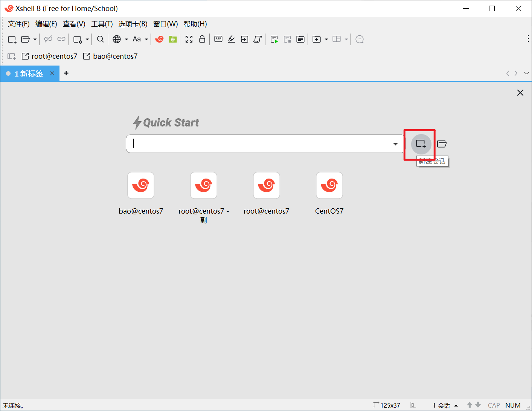The width and height of the screenshot is (532, 411).
Task: Open bao@centos7 shortcut in link bar
Action: coord(110,56)
